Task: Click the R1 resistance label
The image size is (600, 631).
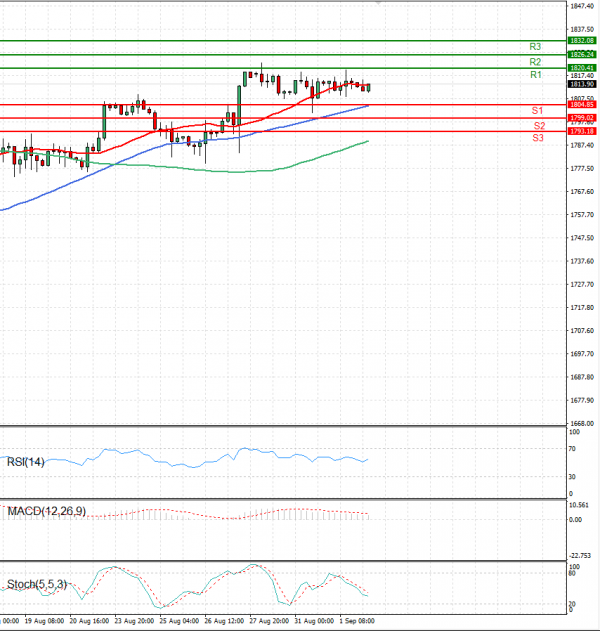Action: tap(536, 75)
